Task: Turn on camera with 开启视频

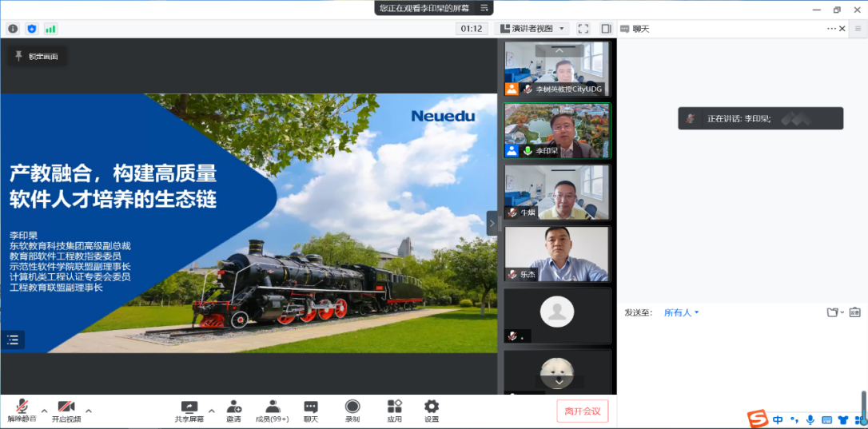Action: point(66,410)
